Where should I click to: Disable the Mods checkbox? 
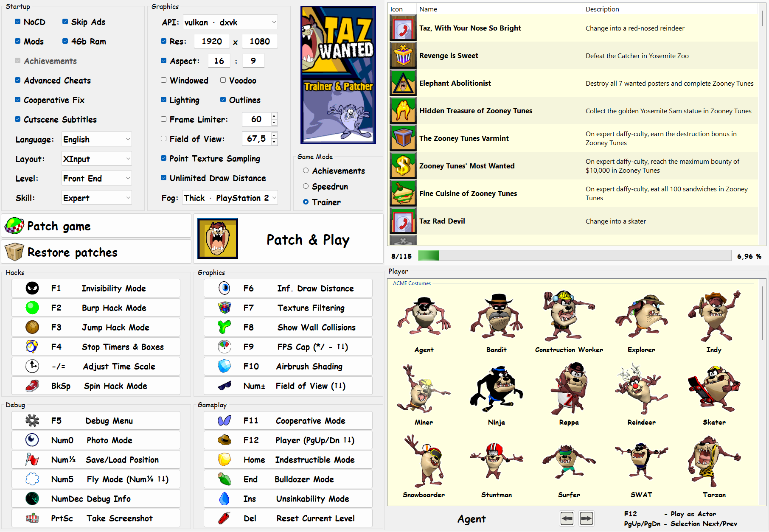pyautogui.click(x=17, y=41)
